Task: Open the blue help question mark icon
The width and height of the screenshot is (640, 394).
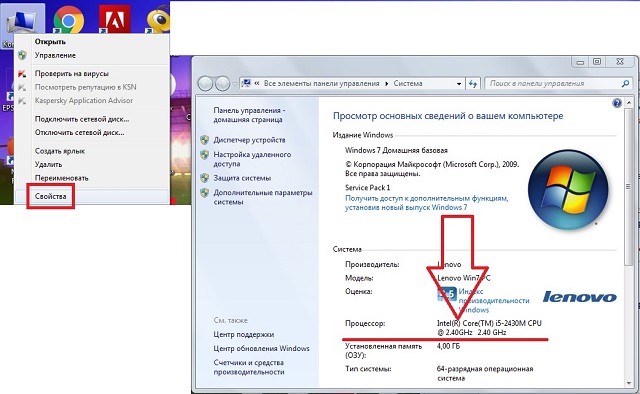Action: pyautogui.click(x=617, y=103)
